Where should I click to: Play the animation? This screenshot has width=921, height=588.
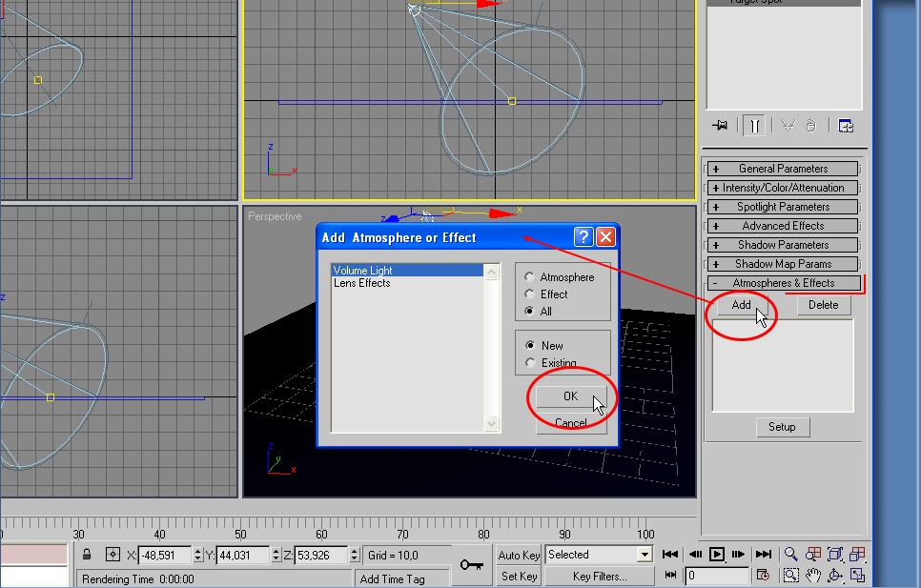point(717,554)
